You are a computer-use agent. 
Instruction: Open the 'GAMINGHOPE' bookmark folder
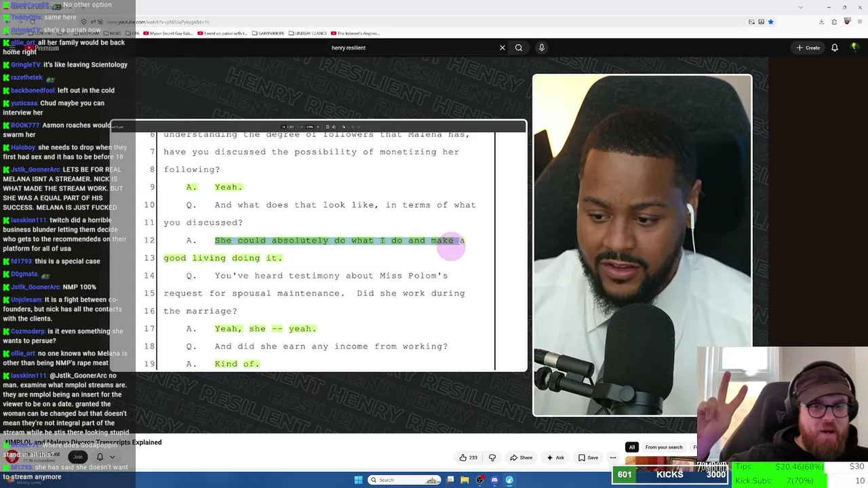point(269,33)
